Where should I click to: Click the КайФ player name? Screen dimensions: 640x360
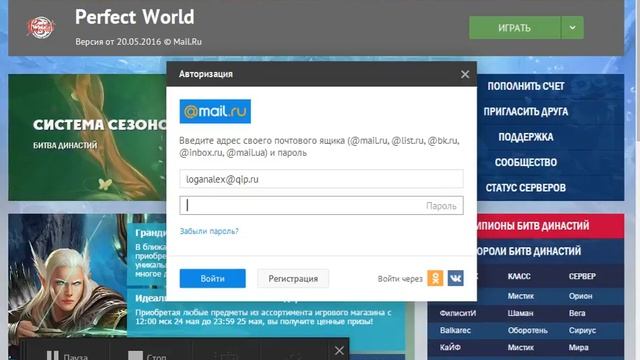pyautogui.click(x=450, y=347)
